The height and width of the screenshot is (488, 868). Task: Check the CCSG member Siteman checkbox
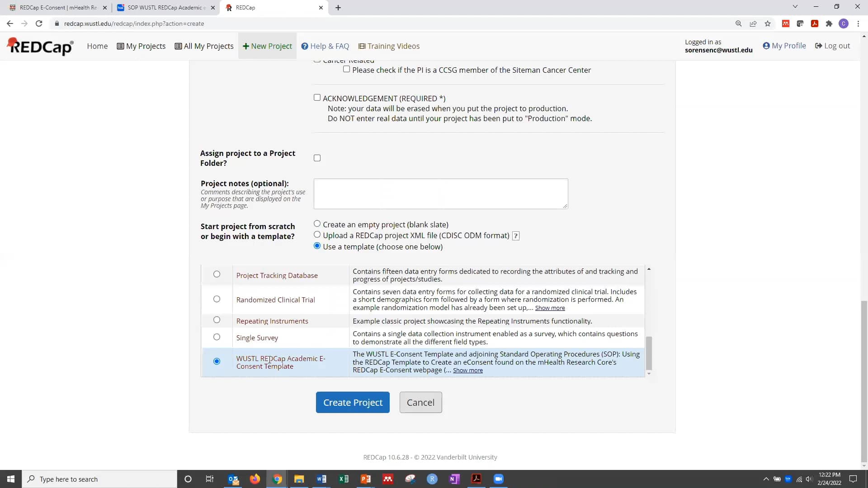pos(346,69)
